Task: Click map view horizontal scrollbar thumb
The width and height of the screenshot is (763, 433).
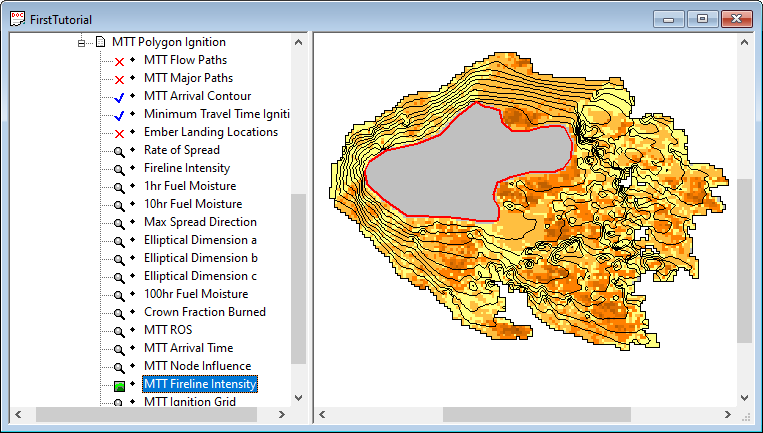Action: point(537,415)
